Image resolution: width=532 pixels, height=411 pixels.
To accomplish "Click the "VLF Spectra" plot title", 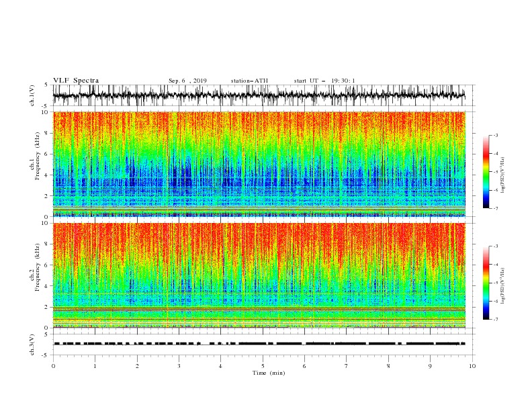I will pos(76,81).
